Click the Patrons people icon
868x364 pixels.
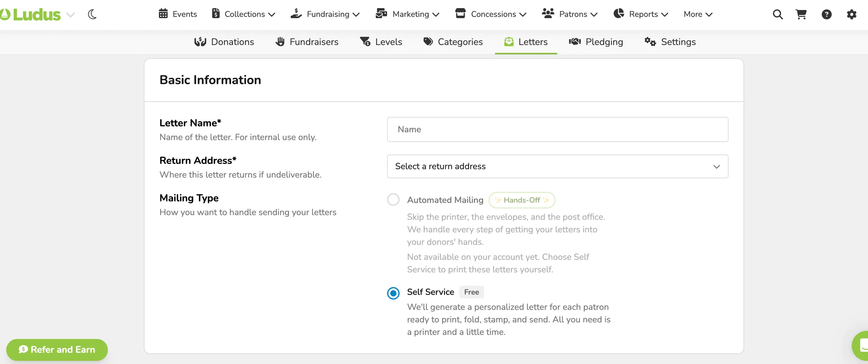point(548,13)
